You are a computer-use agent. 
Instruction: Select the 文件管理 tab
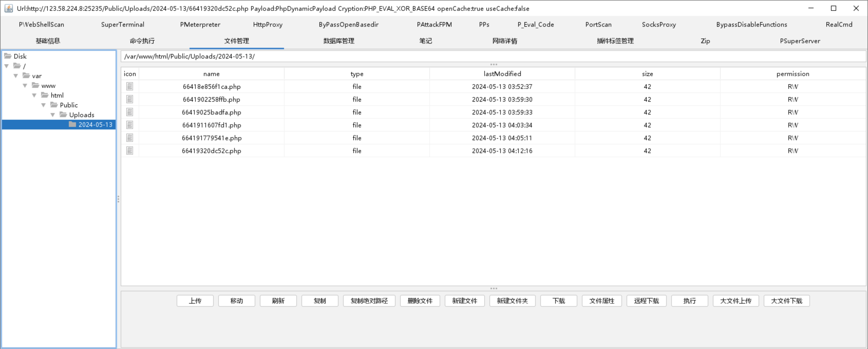(237, 41)
